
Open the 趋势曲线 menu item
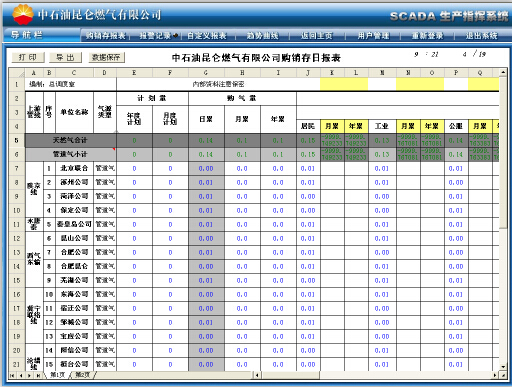[262, 35]
